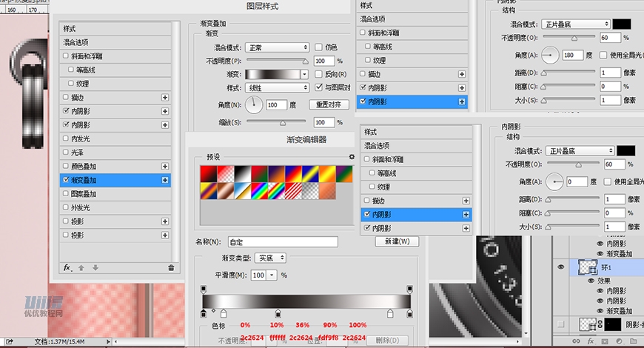Click the 新建(W) button
This screenshot has width=644, height=348.
[x=398, y=241]
